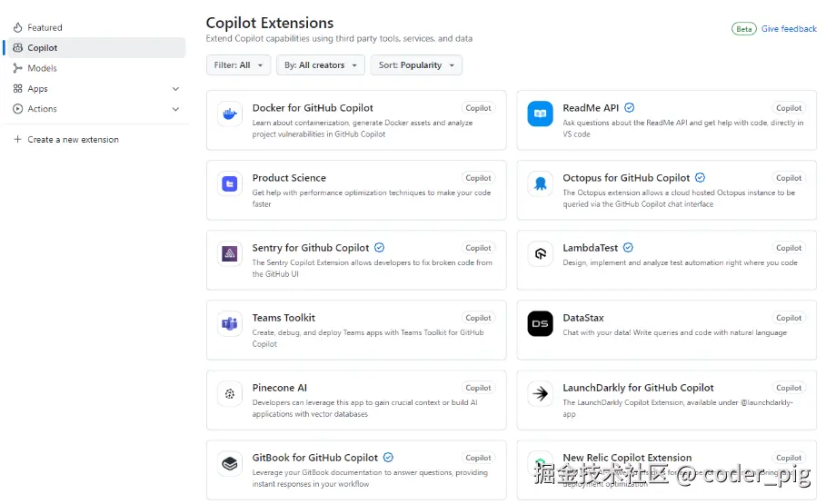Click the Give feedback link
826x504 pixels.
(x=789, y=28)
